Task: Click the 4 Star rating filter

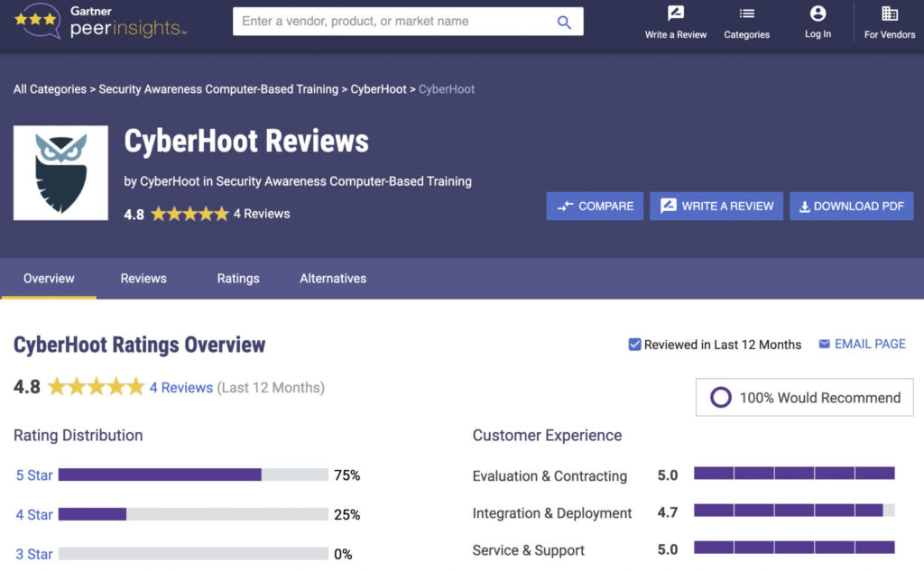Action: pyautogui.click(x=34, y=514)
